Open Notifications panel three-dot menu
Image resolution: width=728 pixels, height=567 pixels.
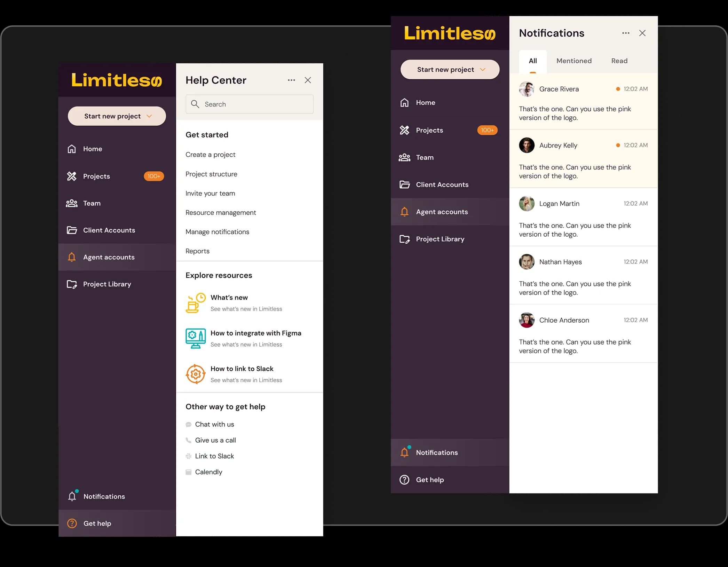(x=625, y=33)
